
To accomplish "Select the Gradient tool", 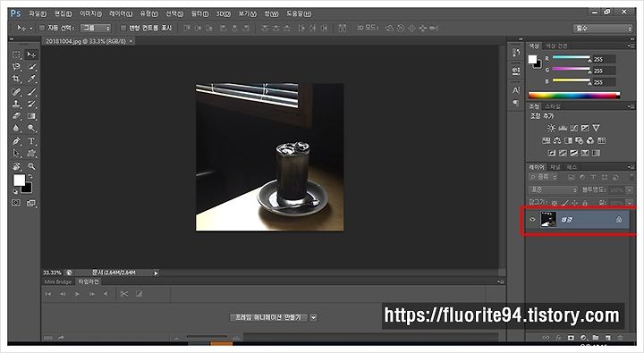I will click(31, 116).
